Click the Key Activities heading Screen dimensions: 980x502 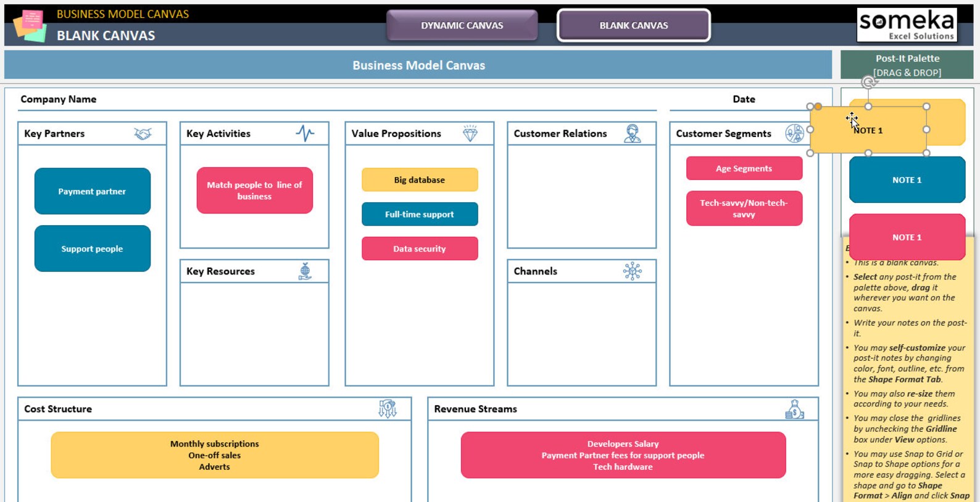point(218,133)
